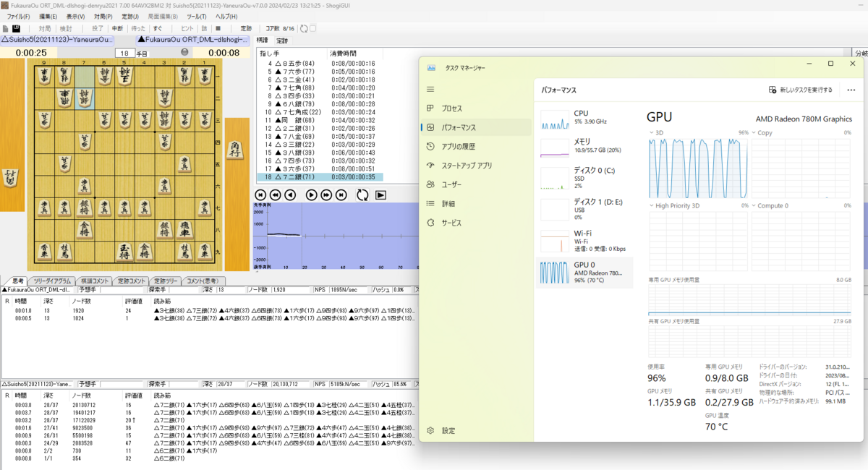Open the 3D graph dropdown chevron
Viewport: 868px width, 470px height.
pyautogui.click(x=651, y=133)
